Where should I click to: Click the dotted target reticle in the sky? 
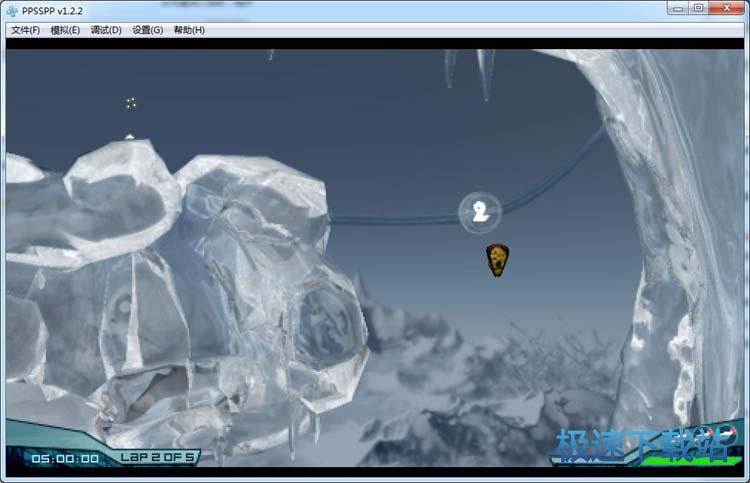131,103
